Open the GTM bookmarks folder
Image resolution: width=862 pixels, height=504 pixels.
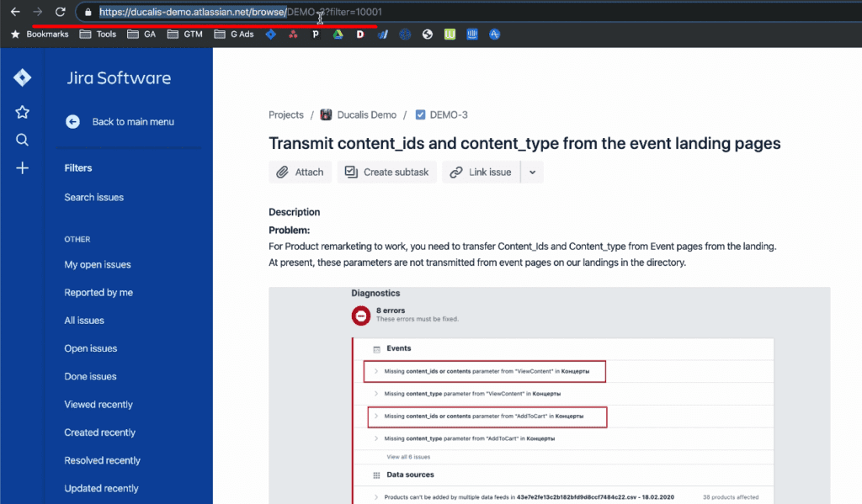pyautogui.click(x=185, y=34)
